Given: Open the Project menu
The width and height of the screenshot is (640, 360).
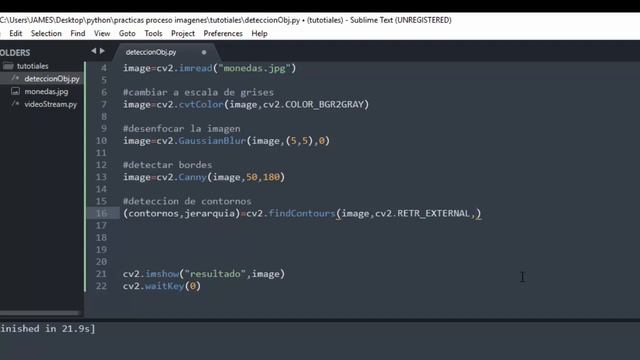Looking at the screenshot, I should click(x=182, y=33).
